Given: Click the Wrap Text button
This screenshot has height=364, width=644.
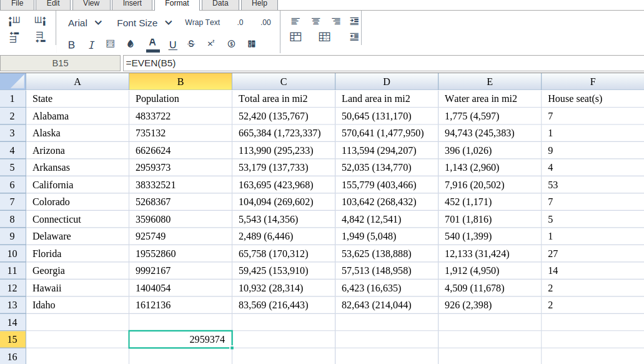Looking at the screenshot, I should pos(202,23).
